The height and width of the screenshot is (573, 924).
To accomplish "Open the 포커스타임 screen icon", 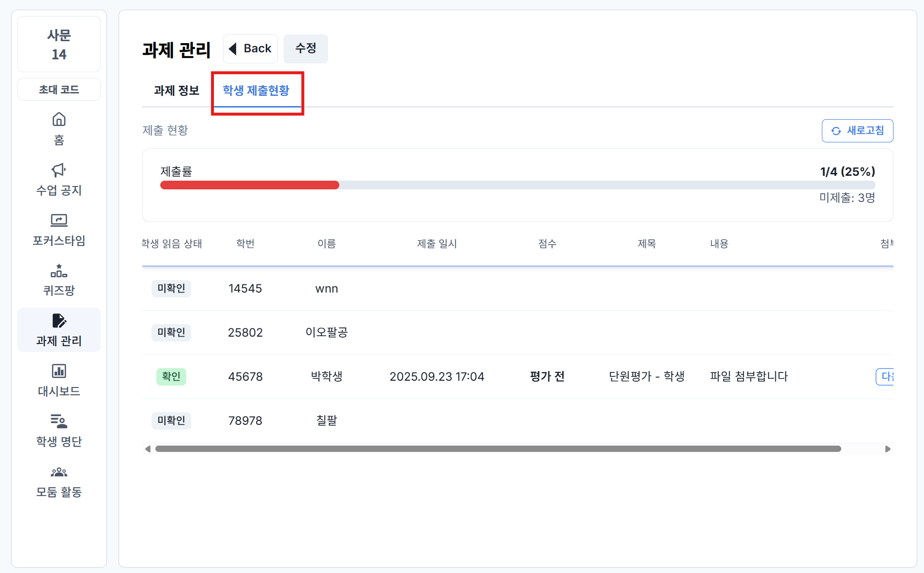I will click(59, 220).
